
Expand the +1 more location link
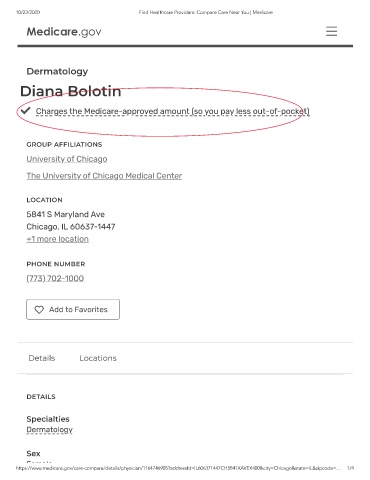[x=58, y=239]
